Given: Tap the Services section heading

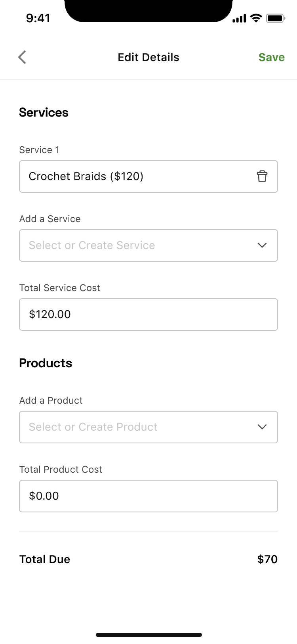Looking at the screenshot, I should (44, 113).
